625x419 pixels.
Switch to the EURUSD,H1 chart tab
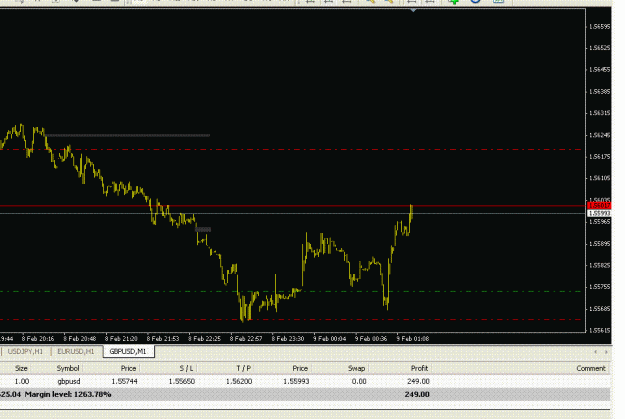[x=75, y=351]
